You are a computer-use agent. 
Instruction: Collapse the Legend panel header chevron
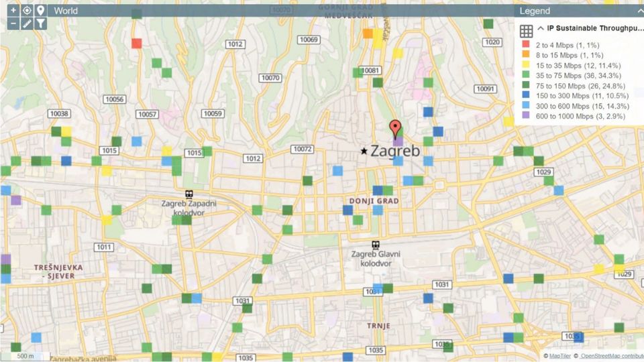click(640, 11)
